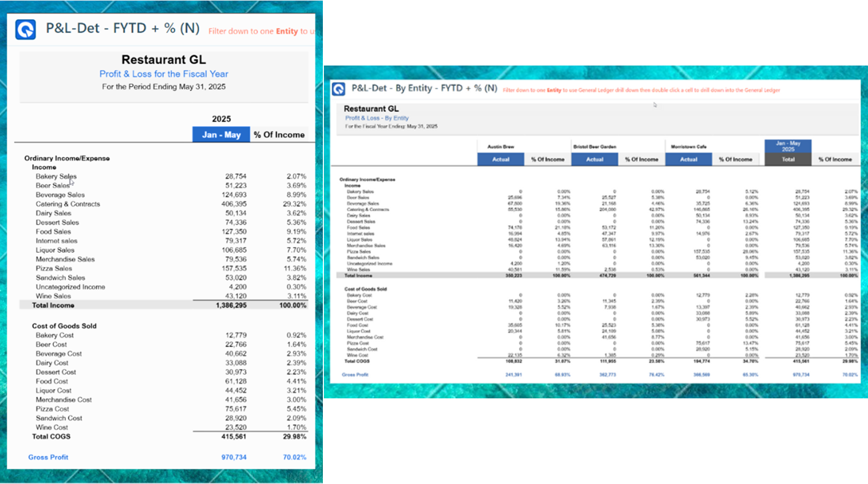The height and width of the screenshot is (484, 868).
Task: Select the Actual header under Austin Brew
Action: point(500,159)
